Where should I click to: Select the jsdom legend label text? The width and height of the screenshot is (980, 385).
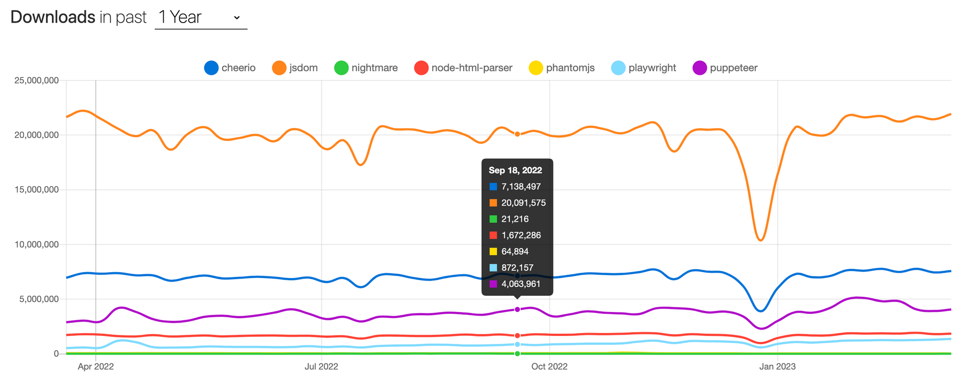pyautogui.click(x=303, y=68)
